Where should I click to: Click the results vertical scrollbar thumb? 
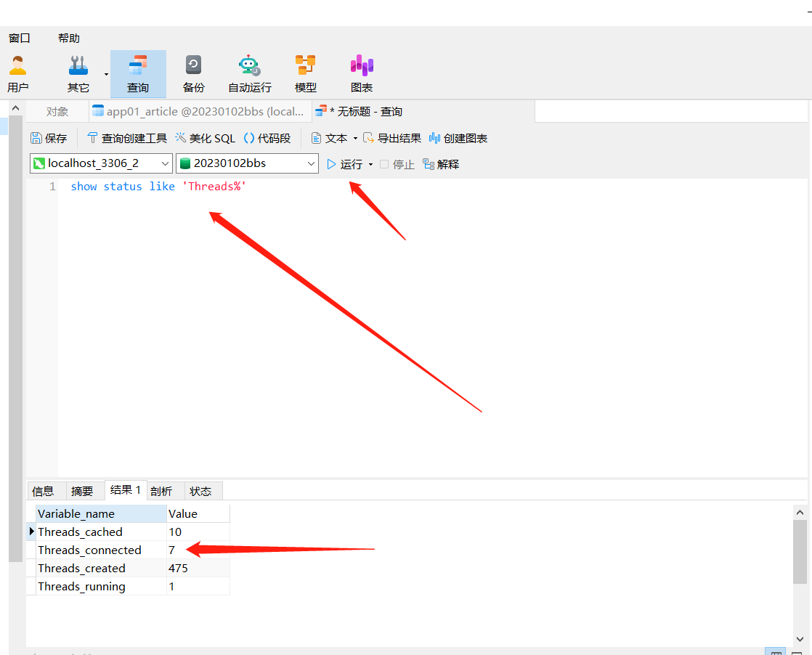(x=800, y=552)
